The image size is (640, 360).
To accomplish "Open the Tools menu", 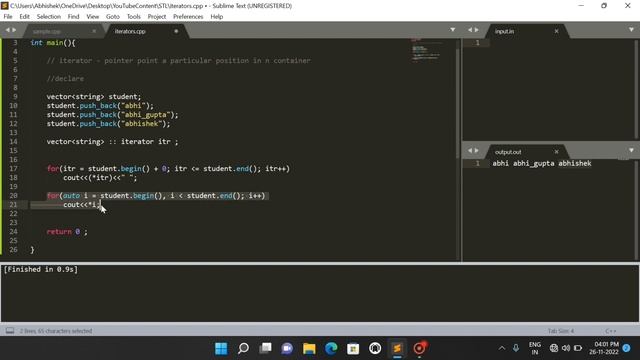I will point(133,17).
